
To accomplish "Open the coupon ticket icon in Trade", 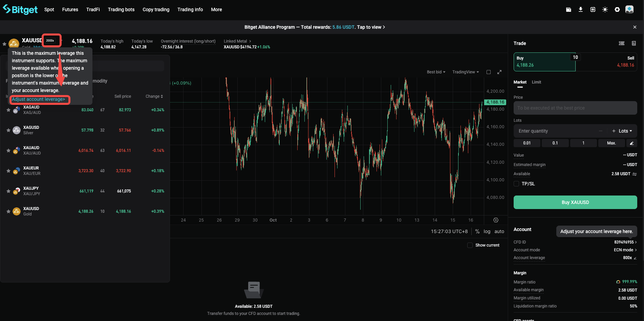I will point(622,43).
